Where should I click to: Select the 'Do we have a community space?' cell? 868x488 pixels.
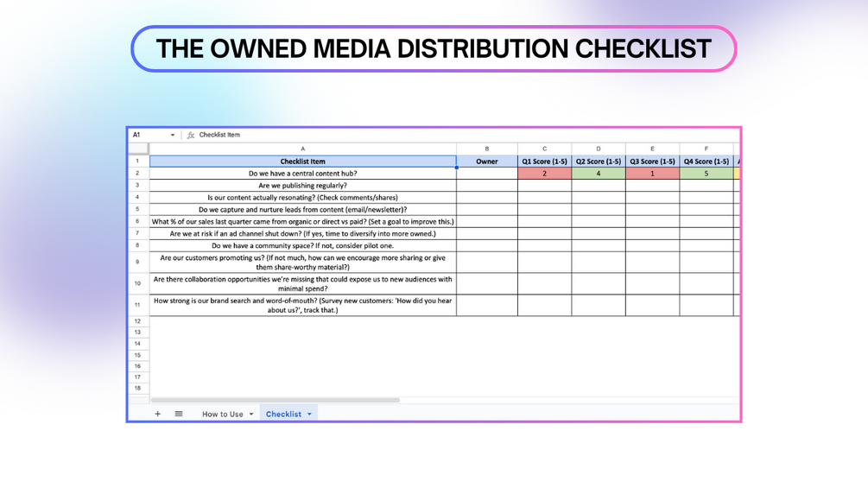pos(303,245)
